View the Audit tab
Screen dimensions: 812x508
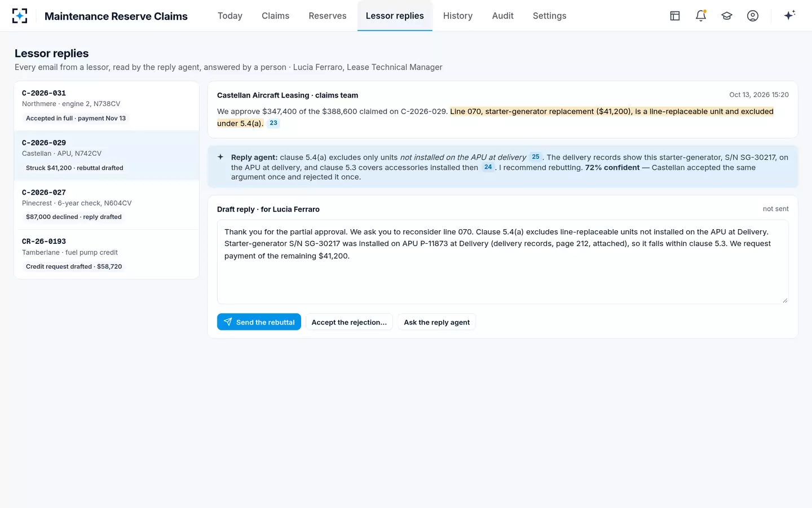tap(503, 16)
